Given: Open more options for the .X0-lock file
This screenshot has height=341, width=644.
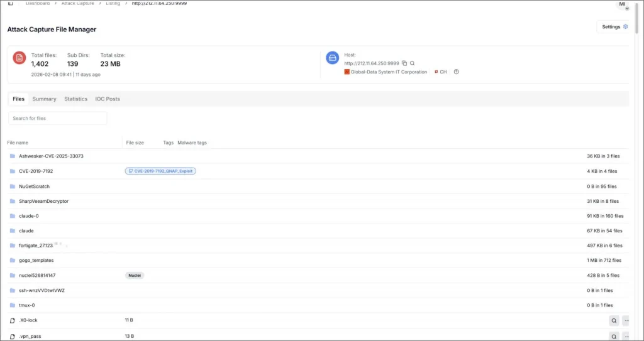Looking at the screenshot, I should [626, 320].
